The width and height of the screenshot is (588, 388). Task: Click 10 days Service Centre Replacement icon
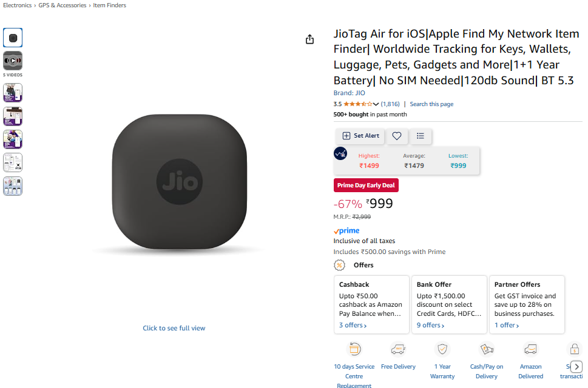coord(354,349)
